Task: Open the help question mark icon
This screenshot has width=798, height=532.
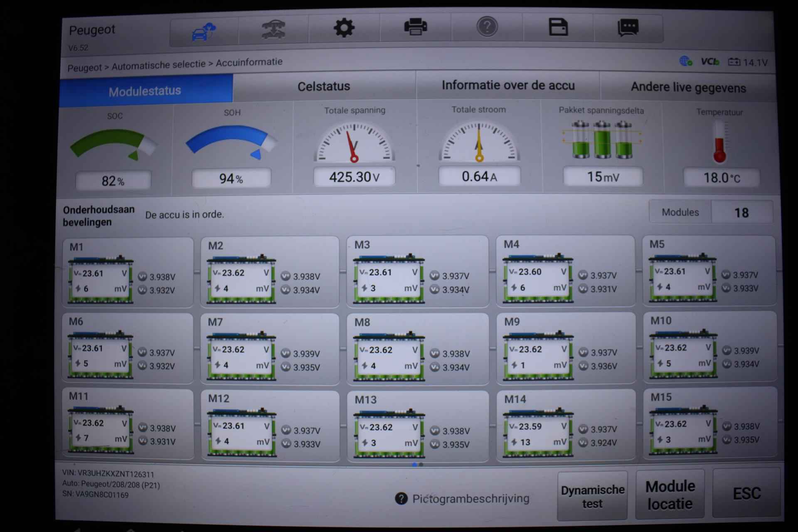Action: (487, 27)
